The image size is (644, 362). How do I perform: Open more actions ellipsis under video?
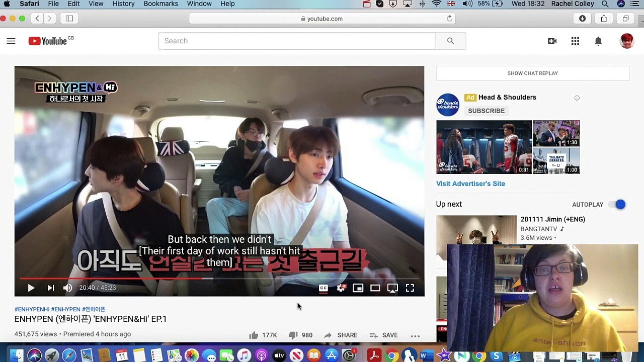(415, 336)
